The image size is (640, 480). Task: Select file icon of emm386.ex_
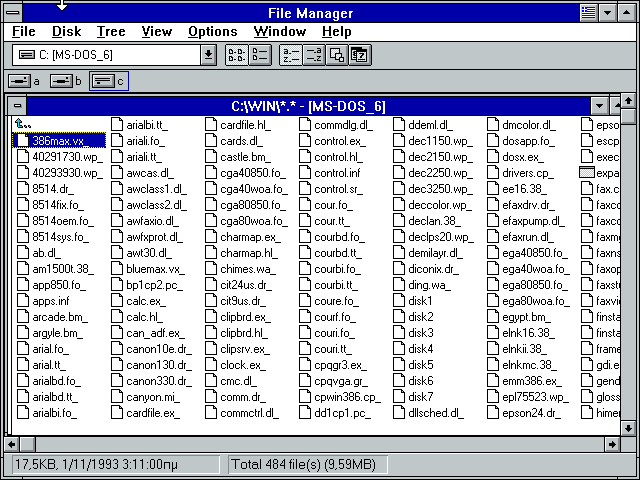click(493, 381)
